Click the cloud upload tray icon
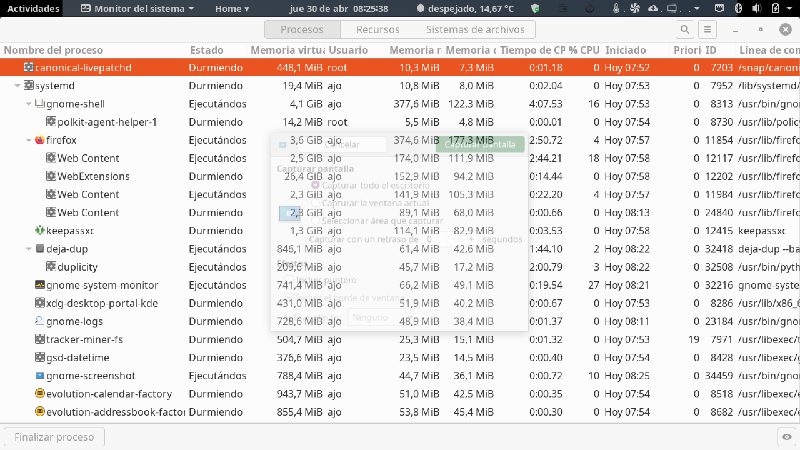The width and height of the screenshot is (800, 450). (x=653, y=8)
